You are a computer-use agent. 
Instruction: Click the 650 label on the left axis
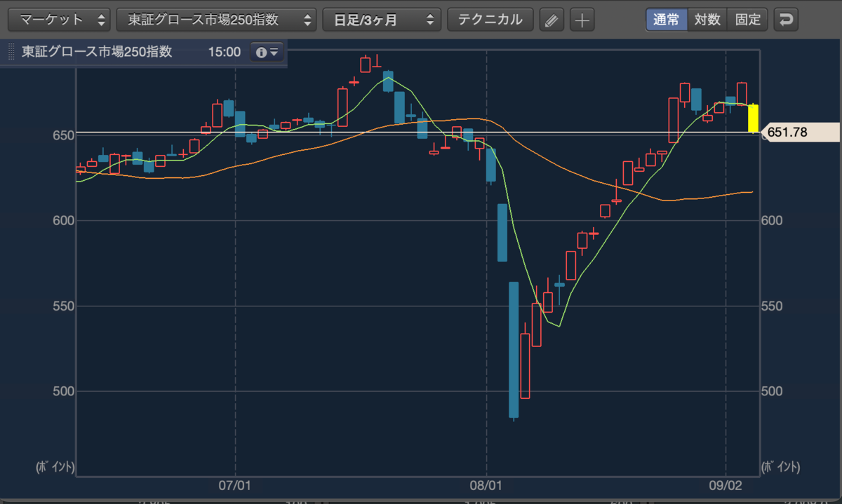(65, 135)
